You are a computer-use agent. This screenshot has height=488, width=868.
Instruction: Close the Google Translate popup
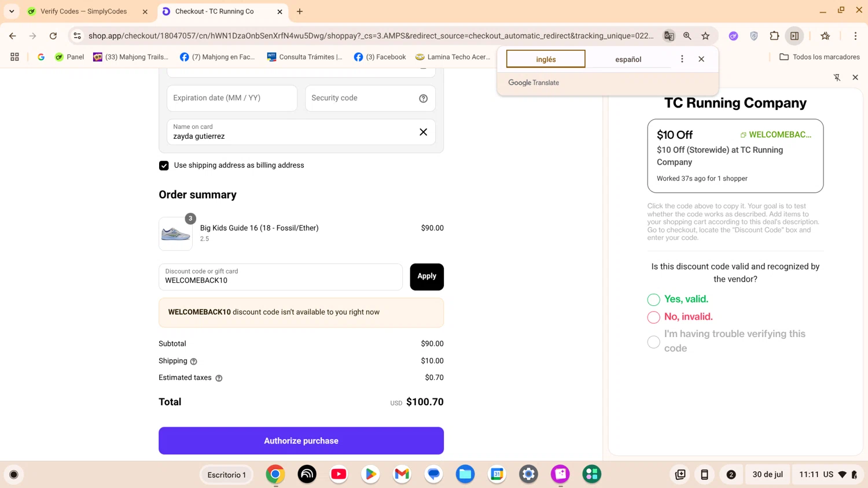[701, 59]
